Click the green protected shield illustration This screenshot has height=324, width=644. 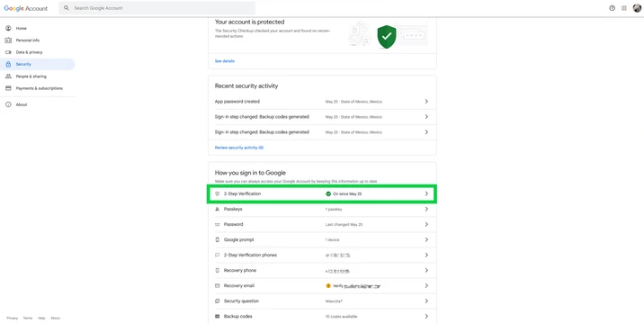387,37
